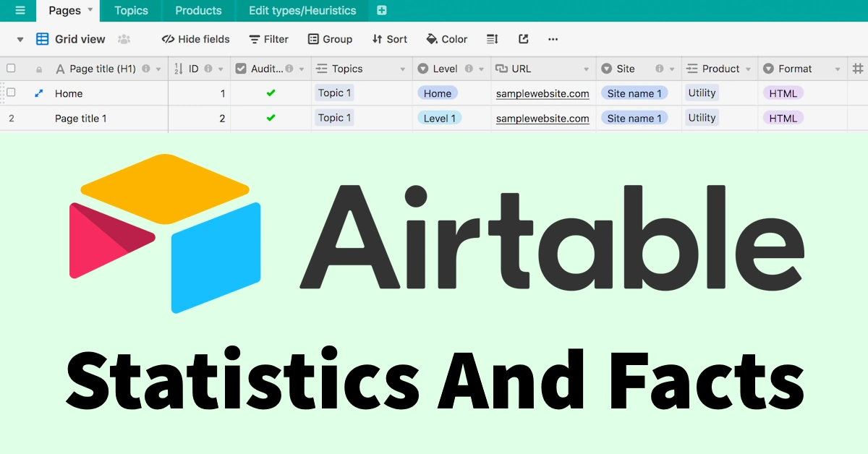Click the Airtable logo graphic
This screenshot has width=868, height=454.
[165, 234]
